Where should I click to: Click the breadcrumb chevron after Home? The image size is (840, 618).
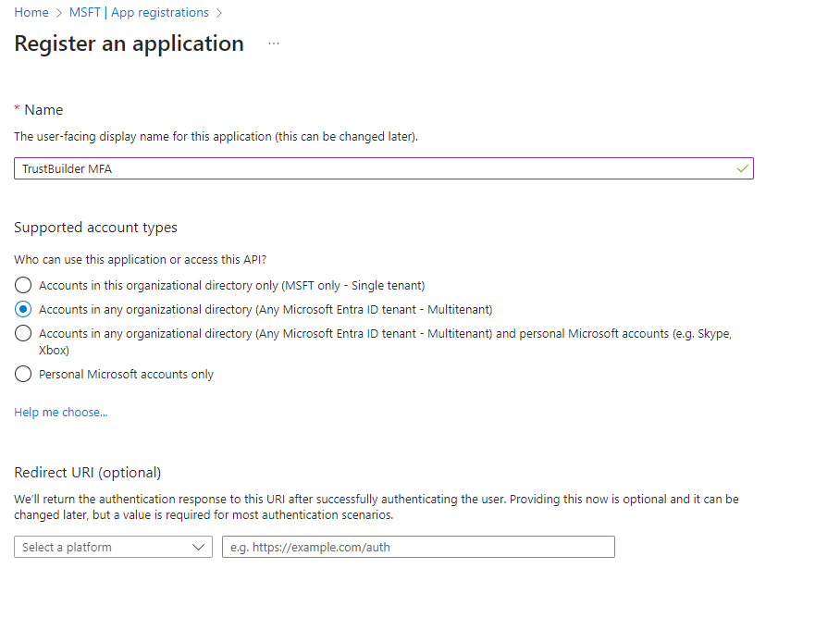click(x=59, y=13)
